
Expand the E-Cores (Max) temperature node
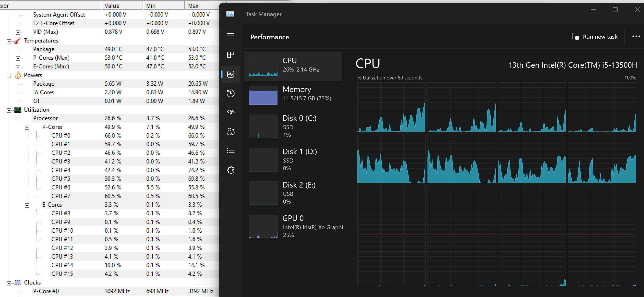(x=18, y=67)
